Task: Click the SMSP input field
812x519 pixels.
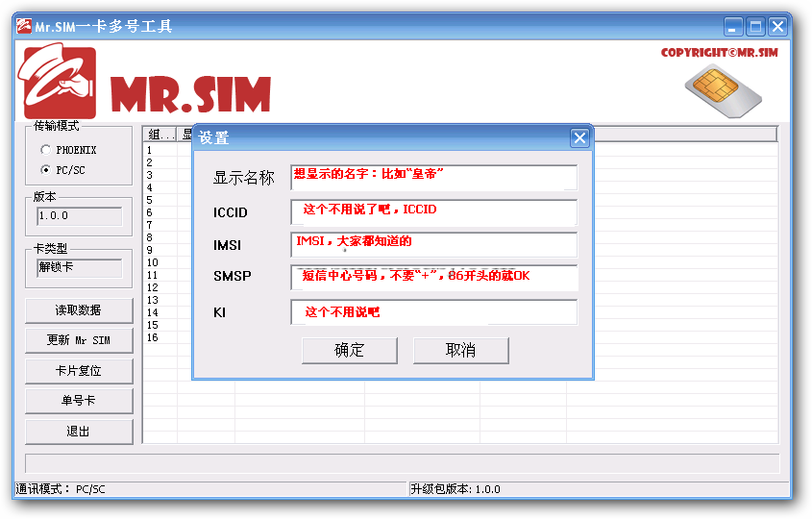Action: pos(434,278)
